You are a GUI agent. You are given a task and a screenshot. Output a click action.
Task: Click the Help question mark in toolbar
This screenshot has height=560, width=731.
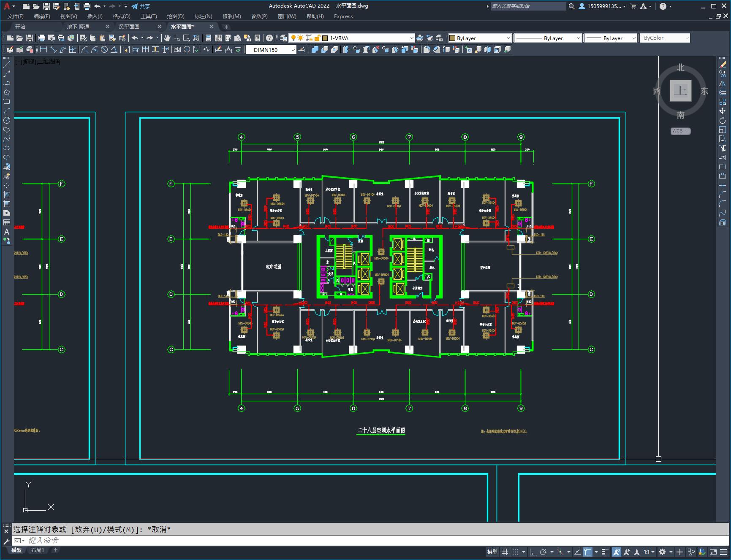click(x=269, y=38)
